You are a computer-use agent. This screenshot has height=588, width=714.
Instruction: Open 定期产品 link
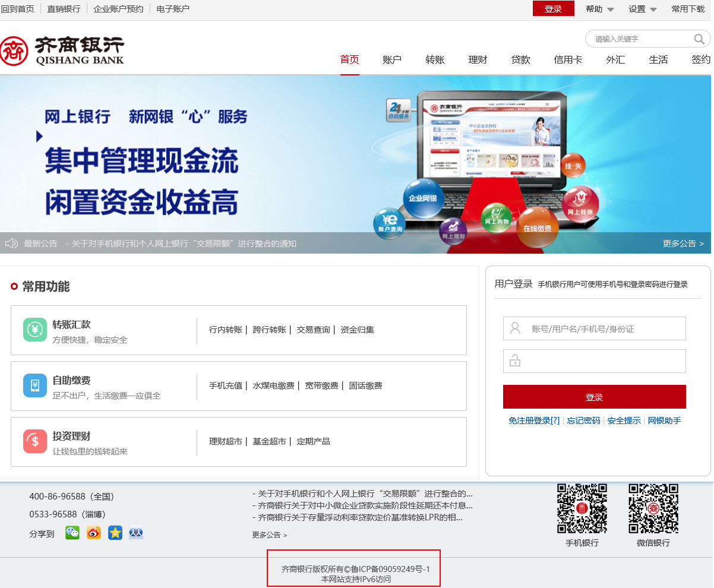[314, 441]
